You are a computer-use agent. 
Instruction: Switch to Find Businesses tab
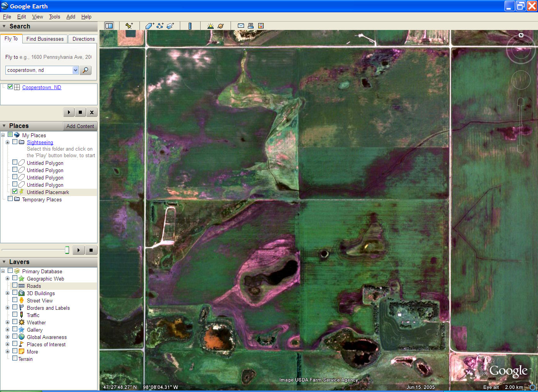[45, 39]
